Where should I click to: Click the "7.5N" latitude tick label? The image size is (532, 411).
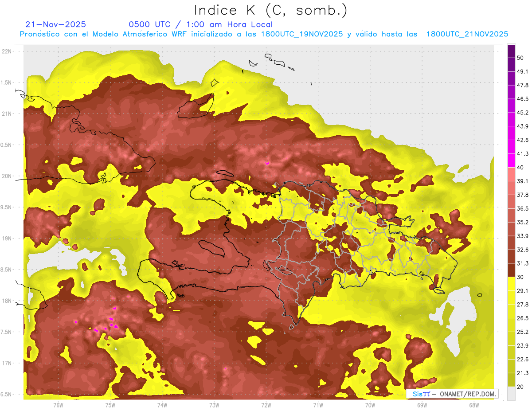[7, 332]
